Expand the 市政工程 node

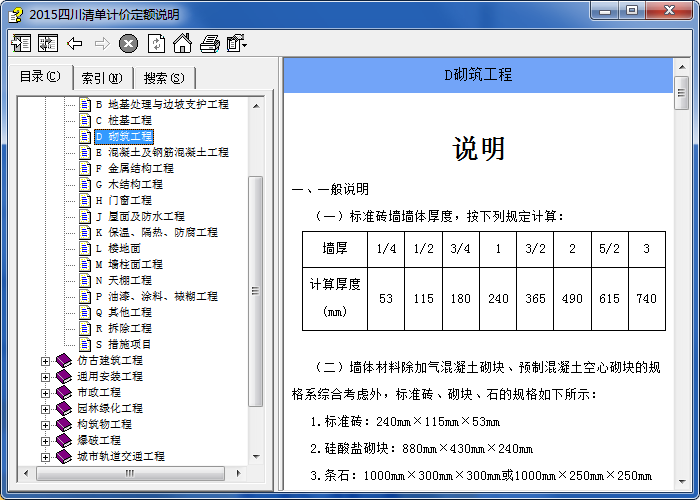point(45,393)
